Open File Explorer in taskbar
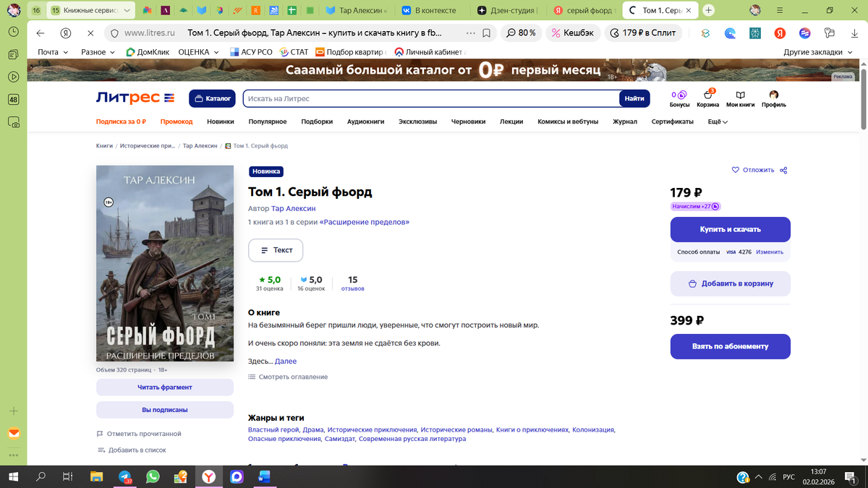 [x=96, y=476]
